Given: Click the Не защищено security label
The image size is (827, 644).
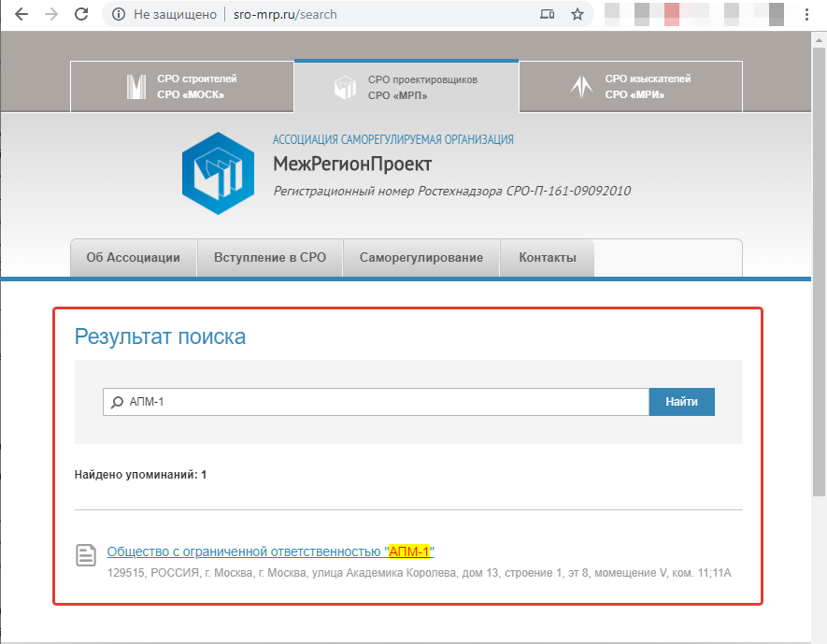Looking at the screenshot, I should pos(175,14).
